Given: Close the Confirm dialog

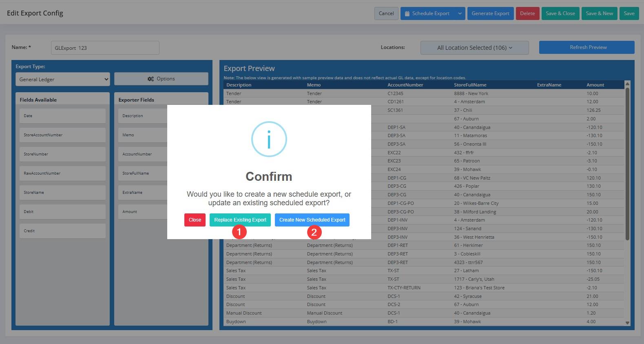Looking at the screenshot, I should pos(195,220).
